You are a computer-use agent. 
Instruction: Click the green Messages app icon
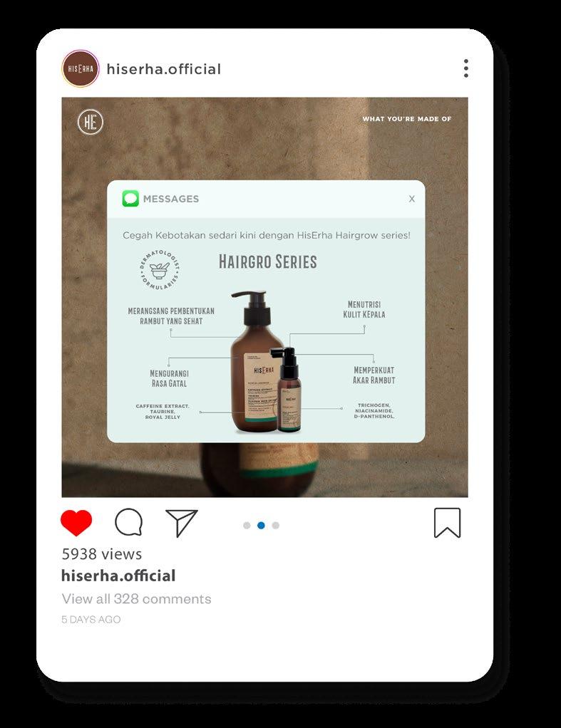[130, 199]
